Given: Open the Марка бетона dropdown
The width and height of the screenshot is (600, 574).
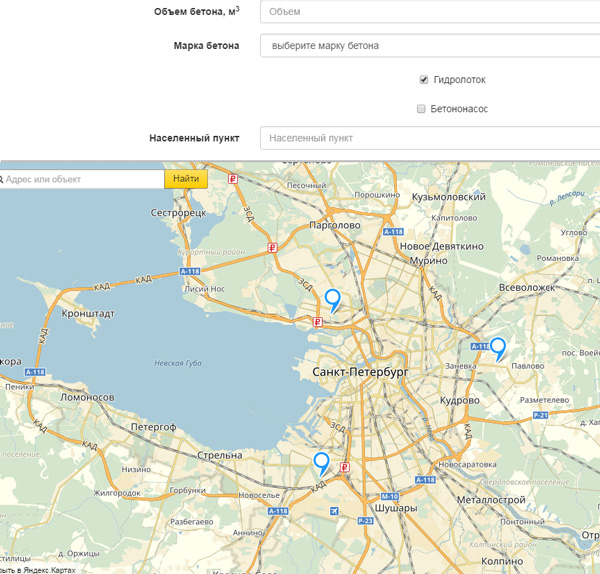Looking at the screenshot, I should 430,46.
